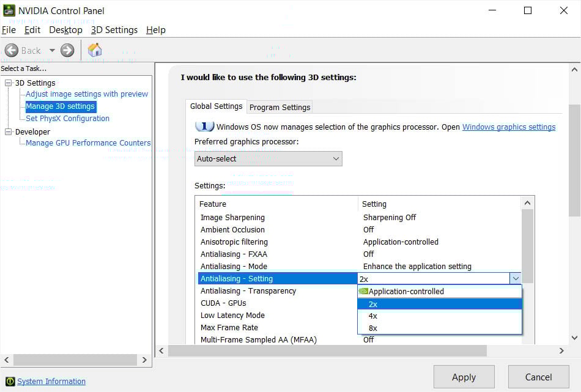Viewport: 581px width, 392px height.
Task: Click the home icon in the toolbar
Action: tap(94, 50)
